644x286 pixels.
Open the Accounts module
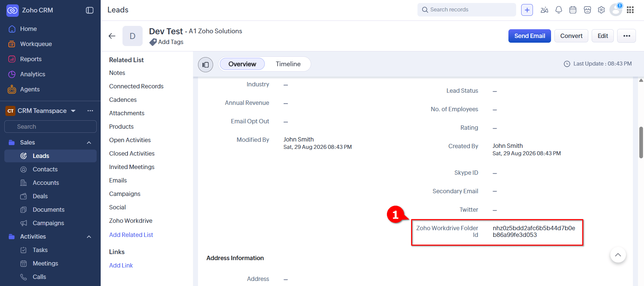click(46, 183)
